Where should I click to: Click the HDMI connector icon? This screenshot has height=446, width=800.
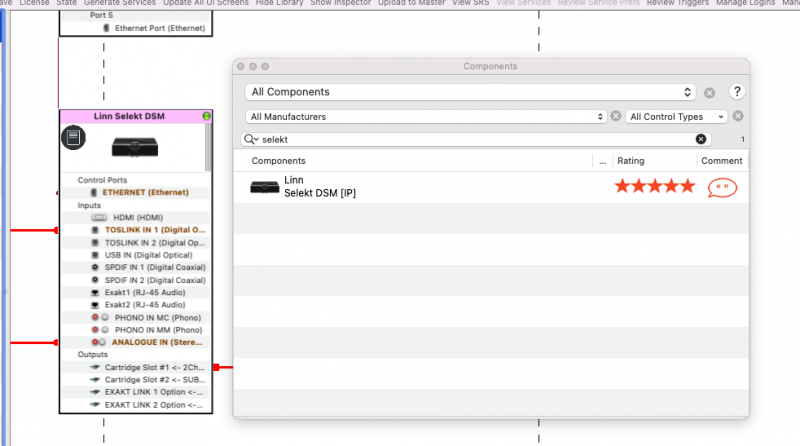[x=99, y=217]
